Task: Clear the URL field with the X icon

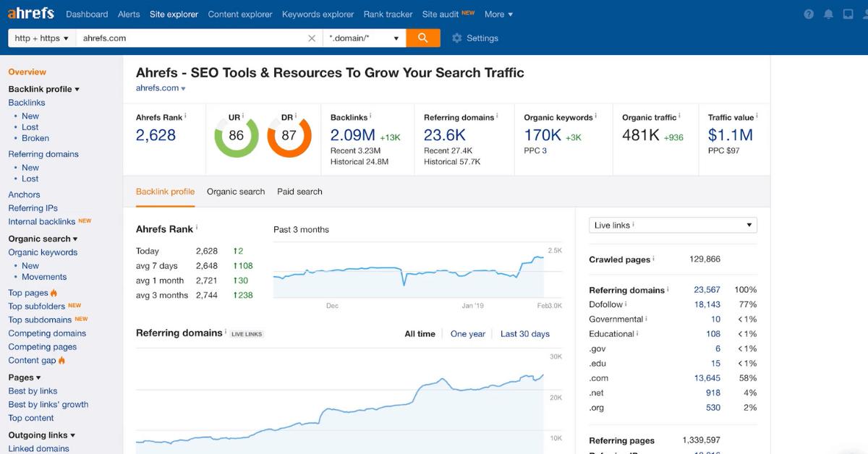Action: (x=312, y=38)
